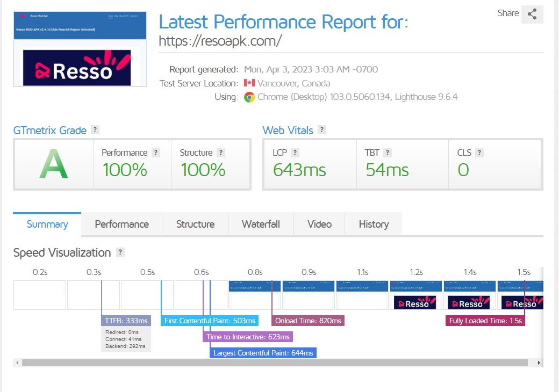This screenshot has height=392, width=559.
Task: Open the Speed Visualization help icon
Action: coord(119,252)
